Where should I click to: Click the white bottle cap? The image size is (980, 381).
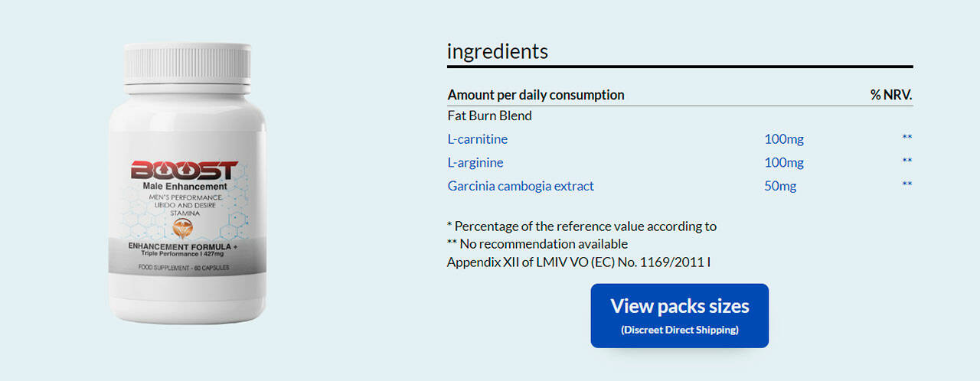(188, 63)
